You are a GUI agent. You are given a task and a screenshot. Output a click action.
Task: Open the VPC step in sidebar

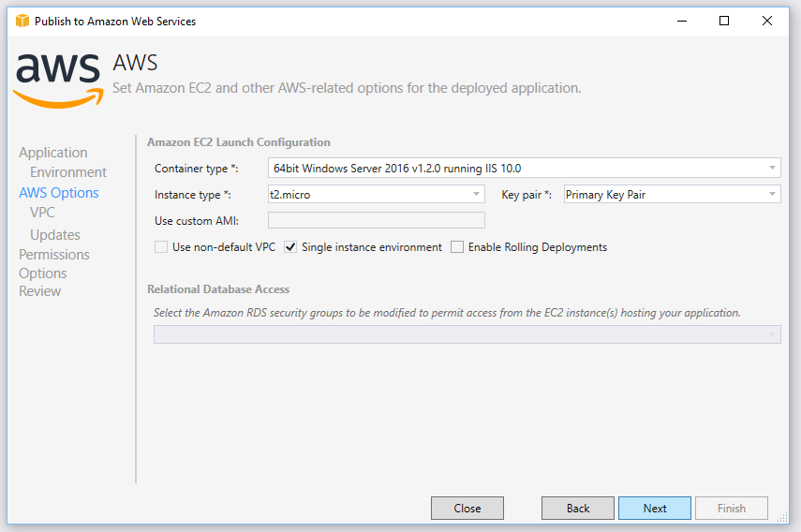[x=42, y=213]
